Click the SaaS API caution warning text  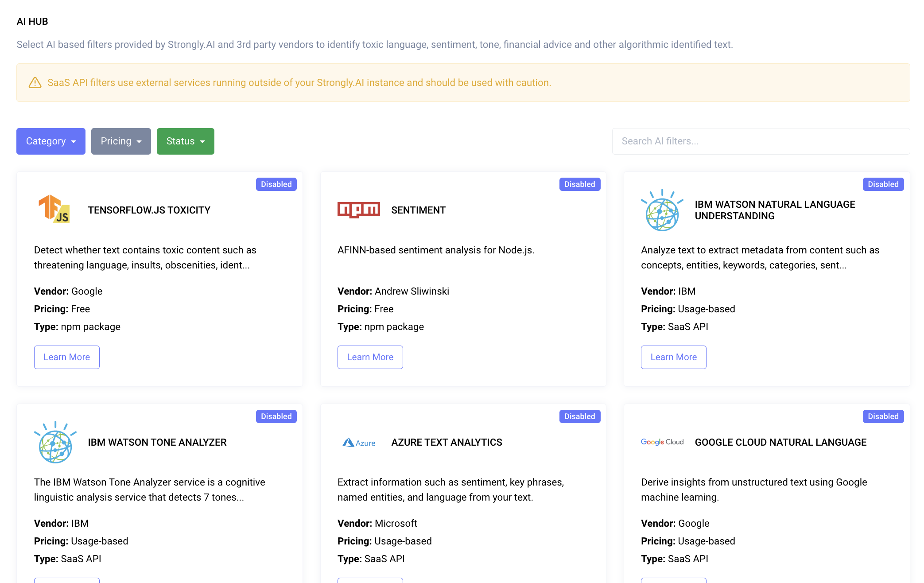click(x=299, y=83)
